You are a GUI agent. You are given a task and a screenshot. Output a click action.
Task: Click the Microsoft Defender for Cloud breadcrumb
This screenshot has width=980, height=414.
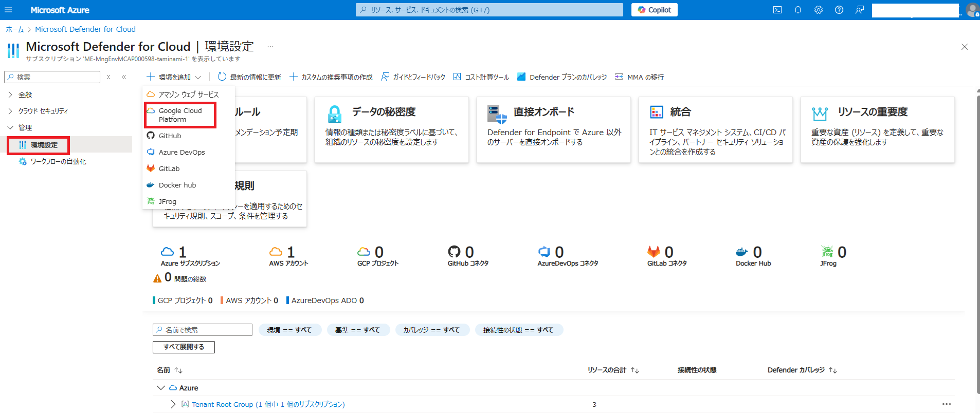click(x=85, y=29)
